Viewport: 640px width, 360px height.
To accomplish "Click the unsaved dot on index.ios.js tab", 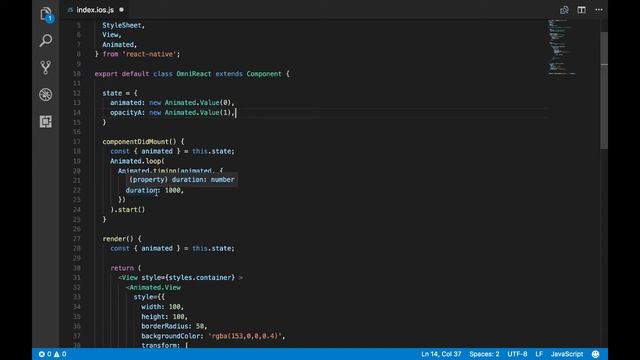I will click(121, 9).
